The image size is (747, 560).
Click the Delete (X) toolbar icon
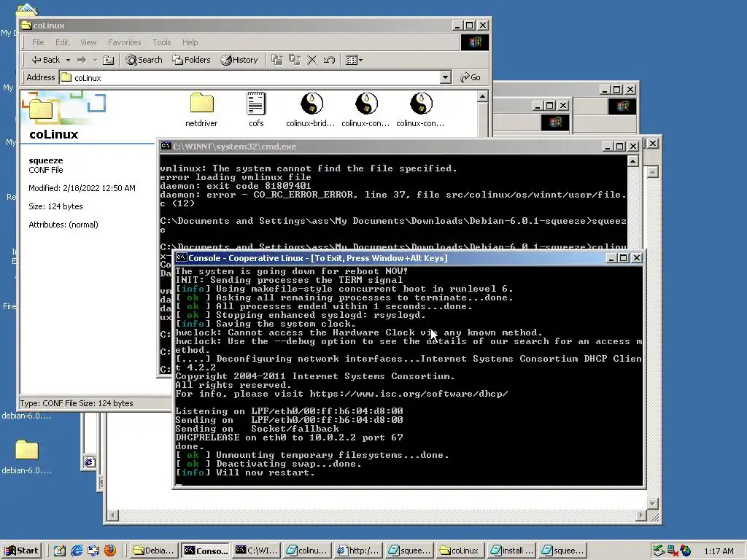312,60
